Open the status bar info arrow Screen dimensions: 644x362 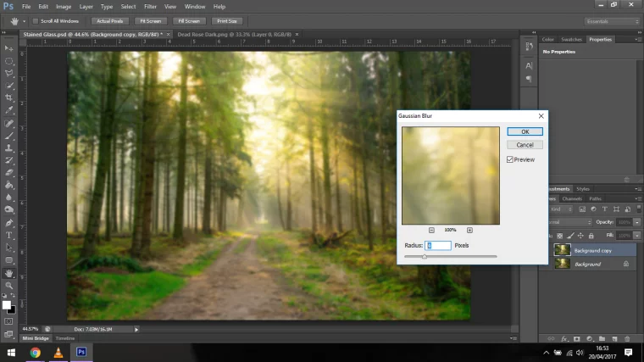(x=136, y=329)
